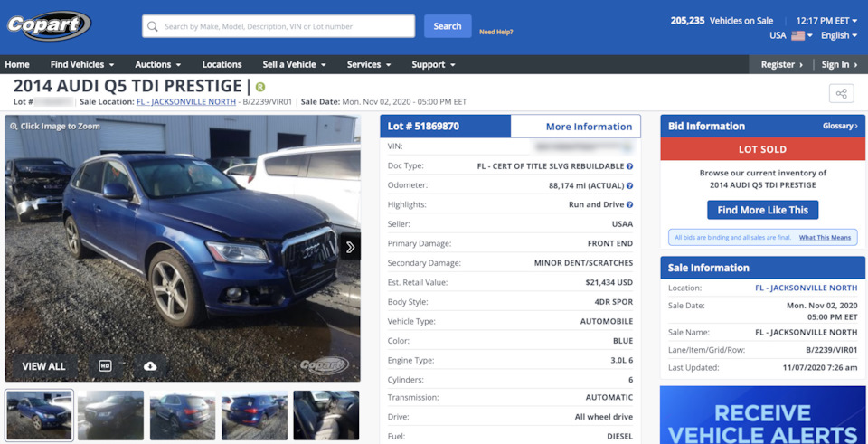
Task: Open the time zone dropdown
Action: [x=827, y=21]
